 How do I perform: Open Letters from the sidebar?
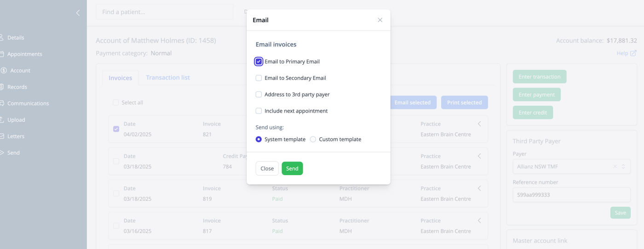pos(16,136)
